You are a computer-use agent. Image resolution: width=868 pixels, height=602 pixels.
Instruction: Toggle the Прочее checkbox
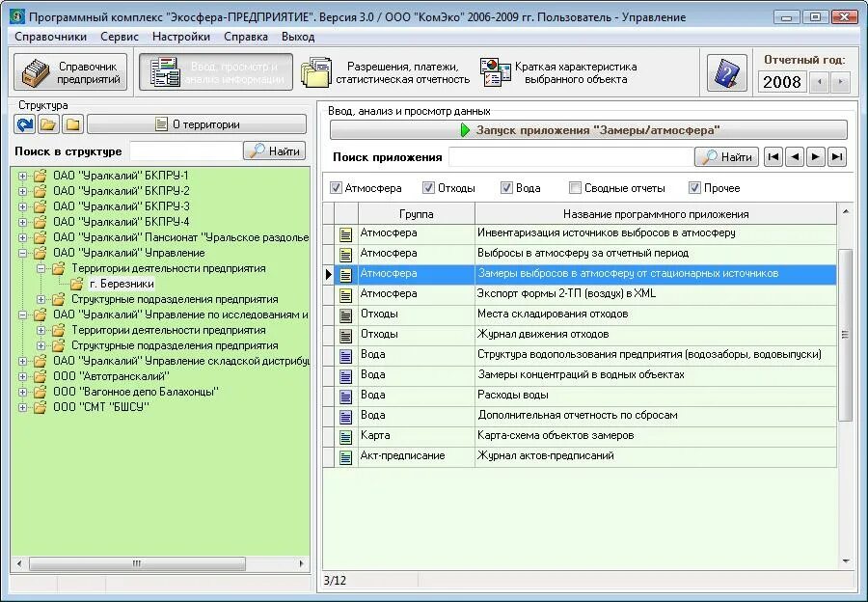(694, 188)
